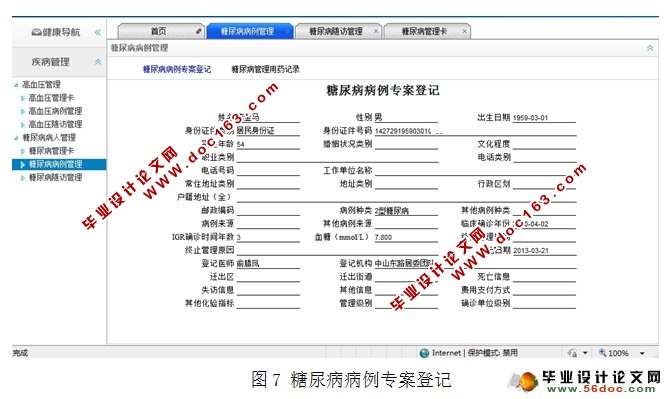This screenshot has width=671, height=399.
Task: Click the 迁出街道 field
Action: tap(406, 277)
